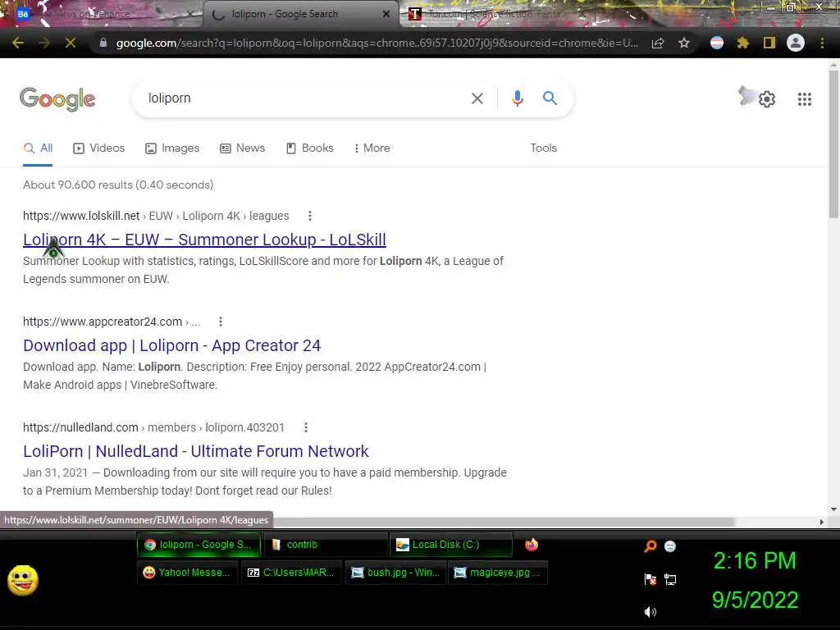Screen dimensions: 840x630
Task: Clear the search box with the X icon
Action: tap(477, 98)
